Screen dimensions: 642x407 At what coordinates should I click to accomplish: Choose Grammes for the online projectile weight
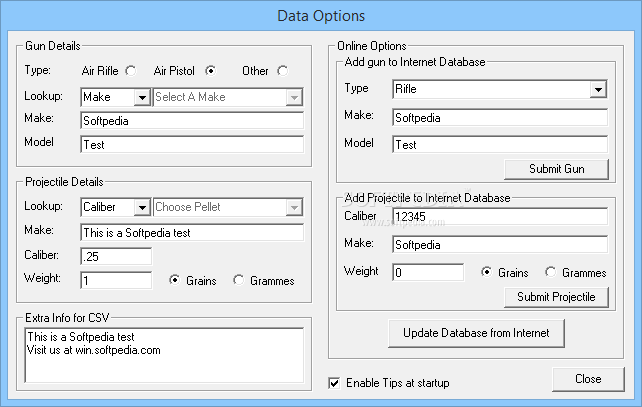click(551, 272)
